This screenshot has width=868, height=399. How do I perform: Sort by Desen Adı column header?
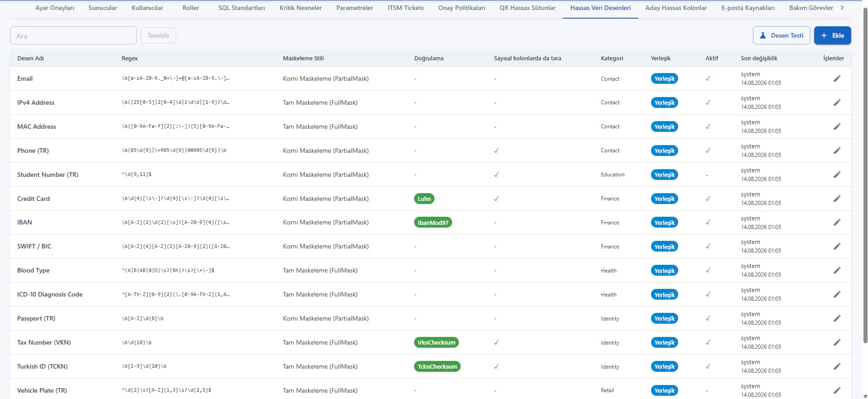(30, 58)
